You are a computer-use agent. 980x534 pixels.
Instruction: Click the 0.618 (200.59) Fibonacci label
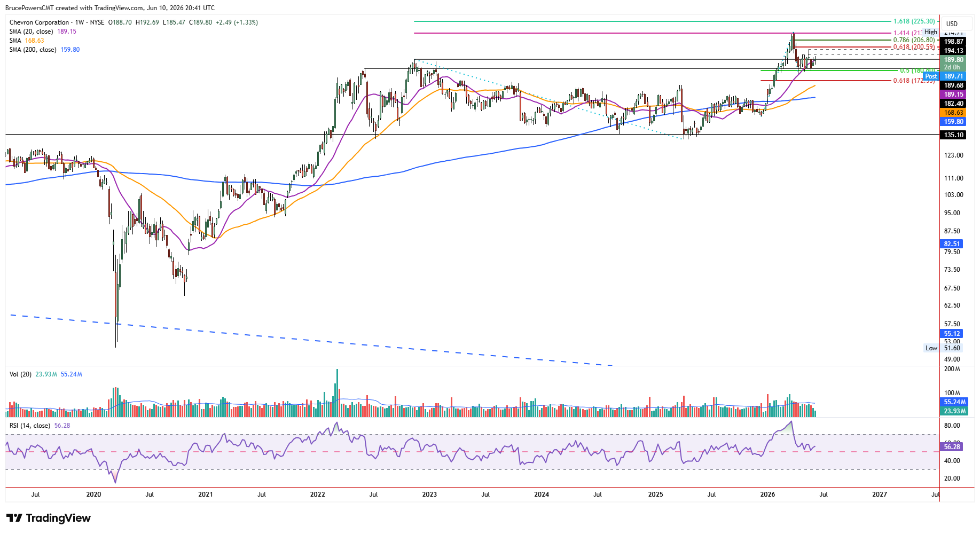point(914,47)
